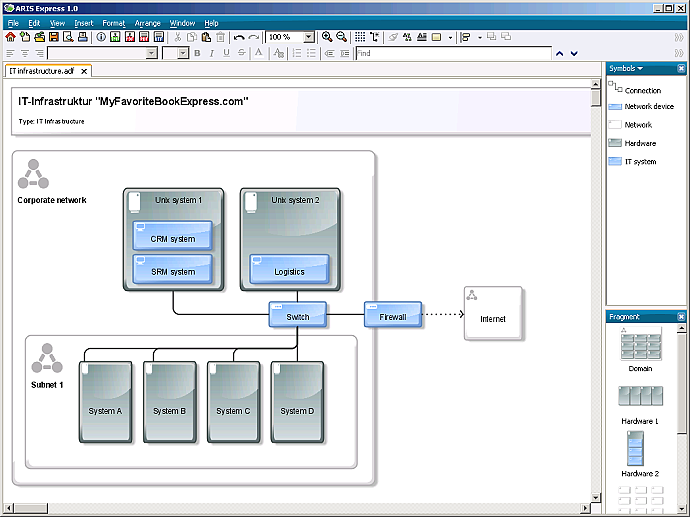Choose the Hardware 2 fragment thumbnail

[x=635, y=448]
